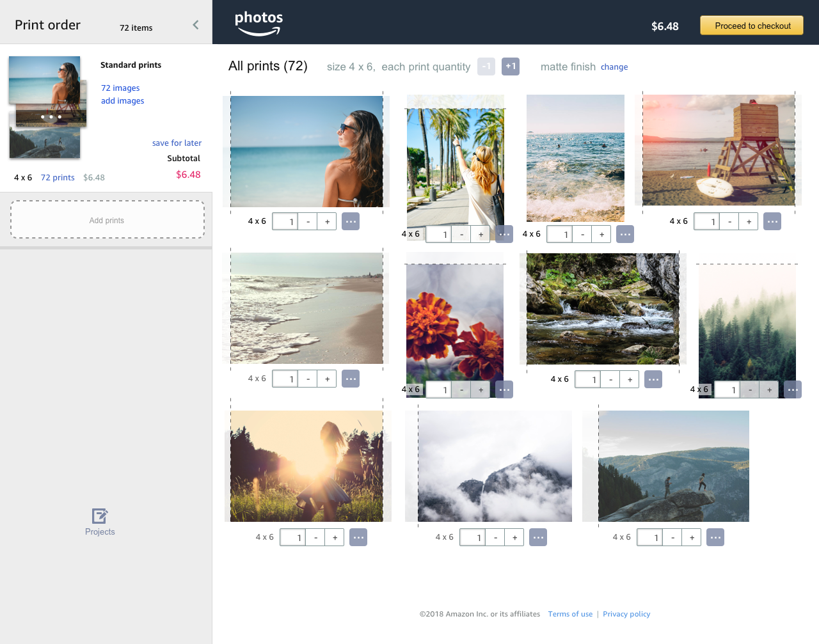Select the lifeguard tower photo thumbnail

pyautogui.click(x=719, y=150)
